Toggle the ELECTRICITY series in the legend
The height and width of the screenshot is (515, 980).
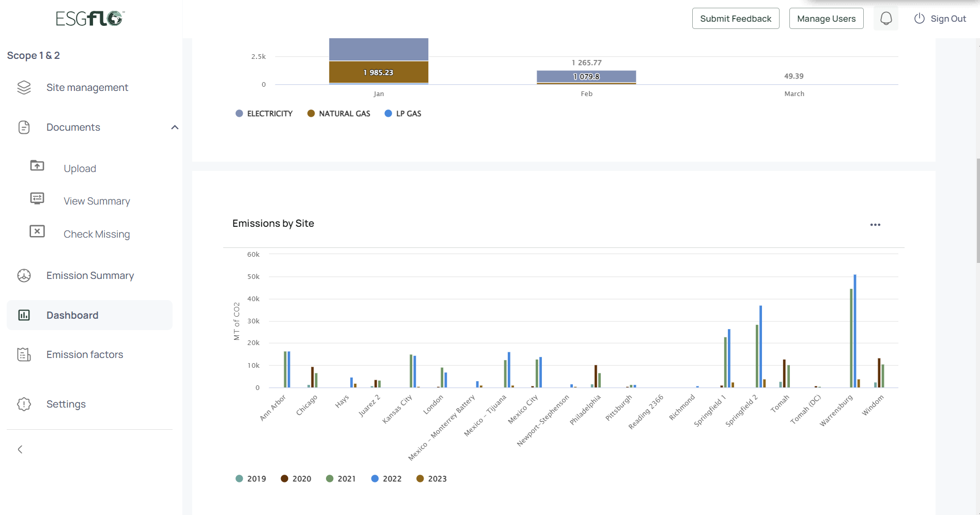click(264, 113)
